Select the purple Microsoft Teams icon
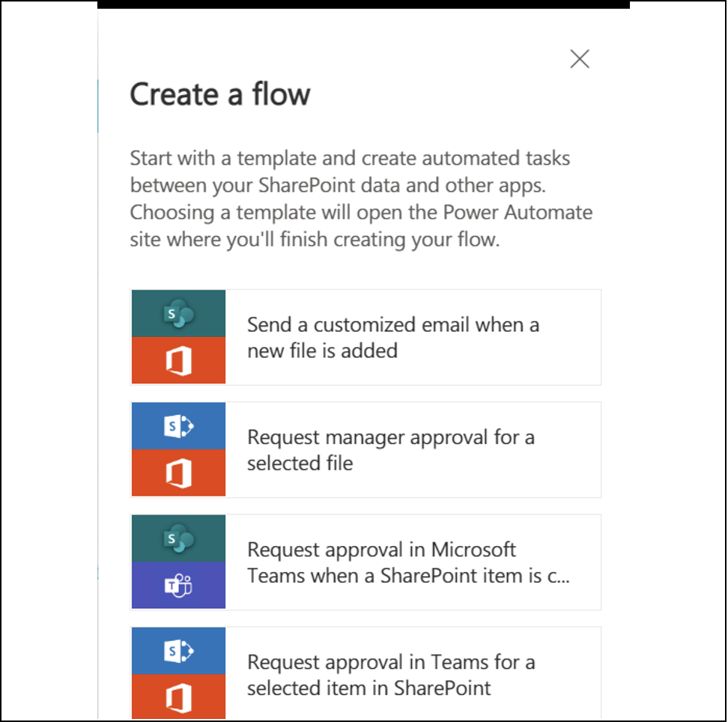Screen dimensions: 728x722 [x=178, y=586]
